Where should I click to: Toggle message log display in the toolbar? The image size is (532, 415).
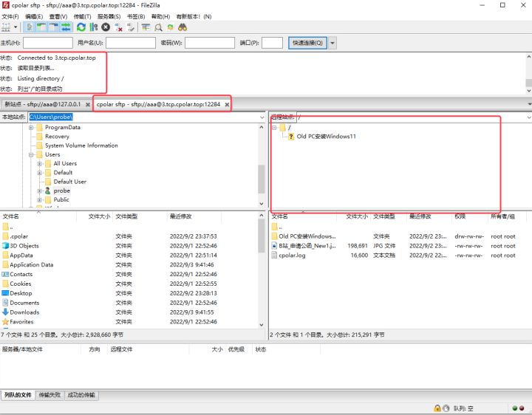(29, 27)
